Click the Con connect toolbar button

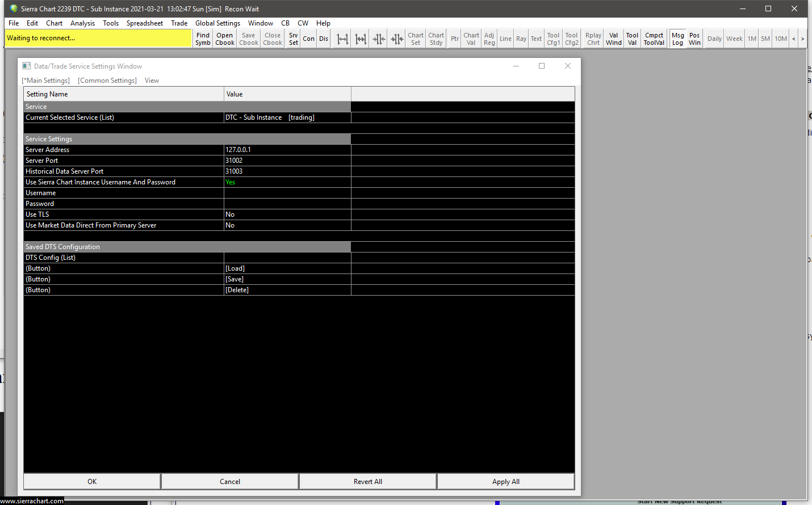[308, 39]
